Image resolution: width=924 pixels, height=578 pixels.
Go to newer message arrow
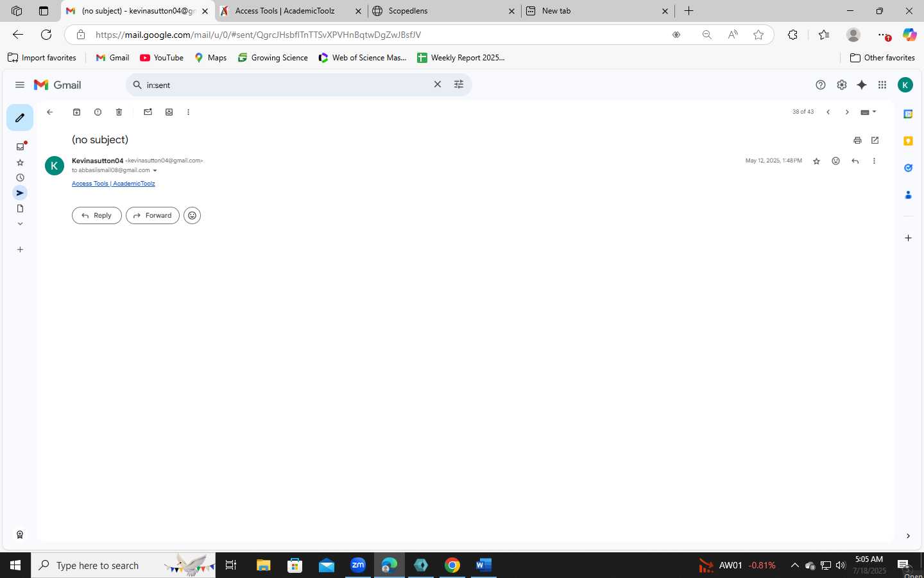[828, 112]
